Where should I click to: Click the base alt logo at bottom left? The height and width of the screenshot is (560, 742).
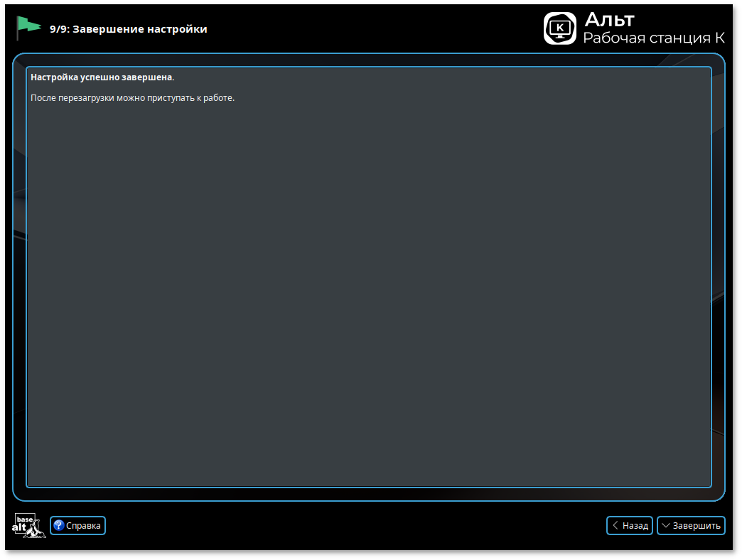[x=29, y=525]
